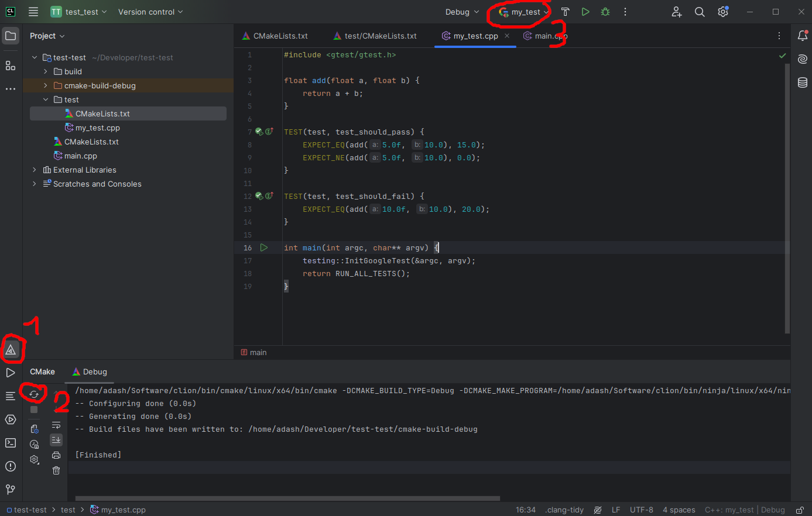Switch to test/CMakeLists.txt editor tab
Image resolution: width=812 pixels, height=516 pixels.
pos(375,36)
